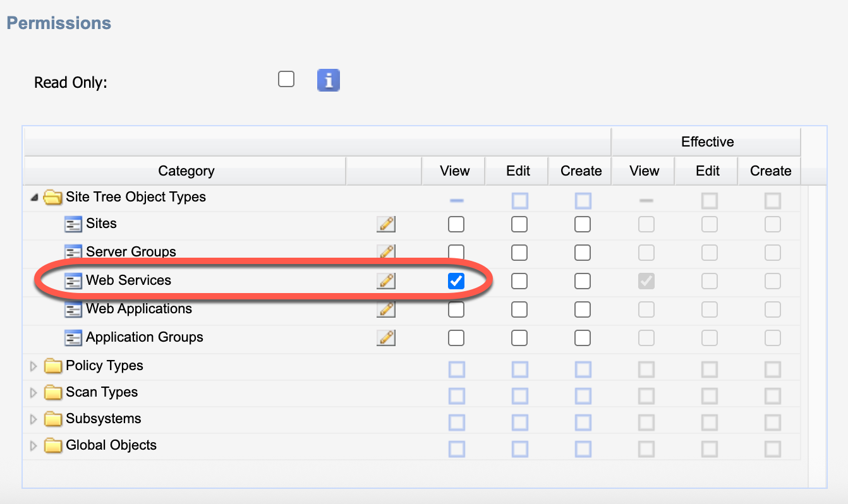This screenshot has height=504, width=848.
Task: Click the pencil edit icon for Application Groups
Action: [x=385, y=337]
